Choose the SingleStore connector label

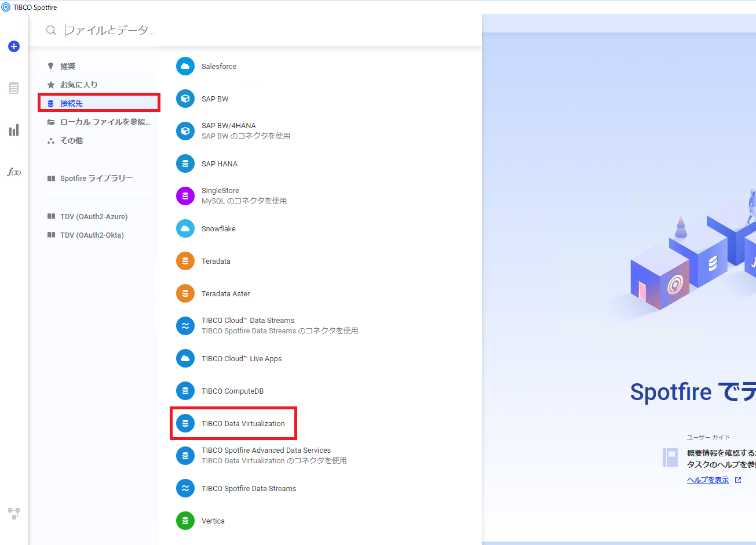(x=220, y=191)
